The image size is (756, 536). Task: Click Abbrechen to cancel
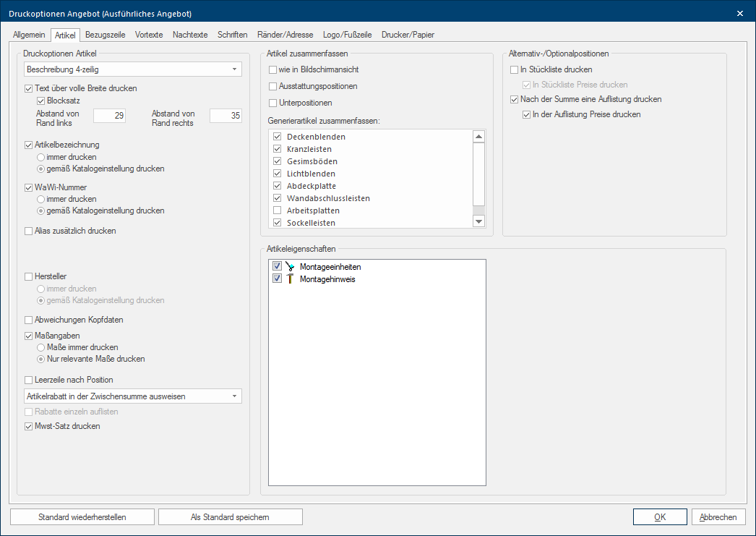point(718,517)
